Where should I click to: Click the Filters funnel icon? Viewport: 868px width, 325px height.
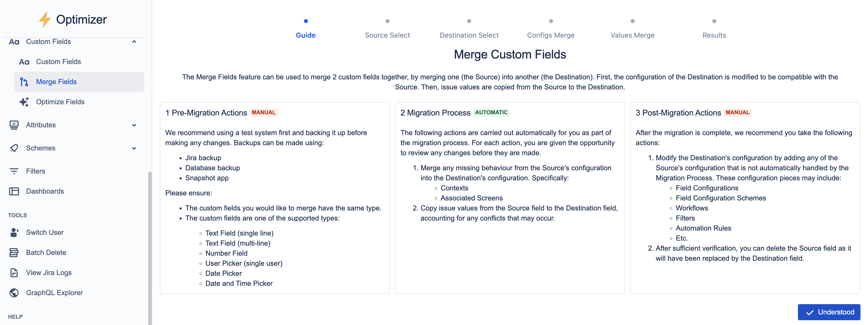point(14,171)
